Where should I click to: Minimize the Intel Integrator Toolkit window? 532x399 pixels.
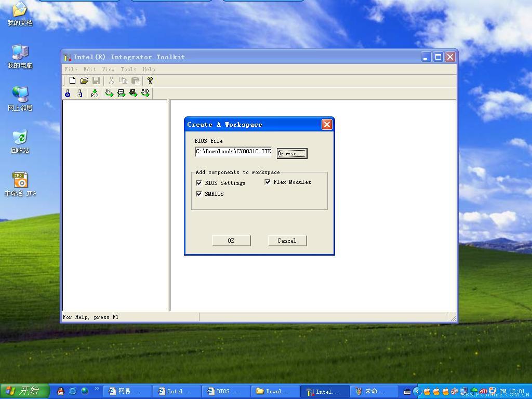426,57
